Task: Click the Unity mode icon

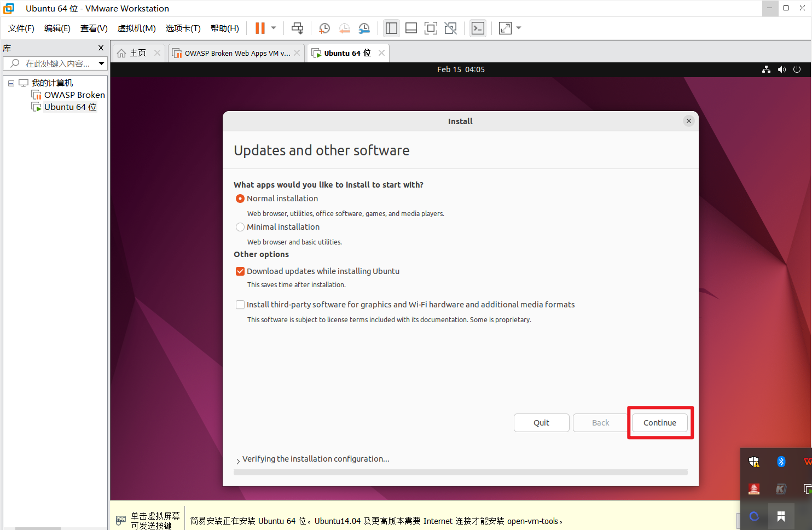Action: click(x=450, y=28)
